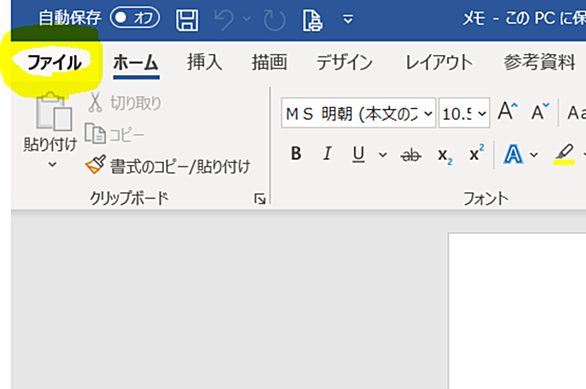Toggle strikethrough (ab) formatting
This screenshot has height=389, width=586.
pyautogui.click(x=411, y=154)
